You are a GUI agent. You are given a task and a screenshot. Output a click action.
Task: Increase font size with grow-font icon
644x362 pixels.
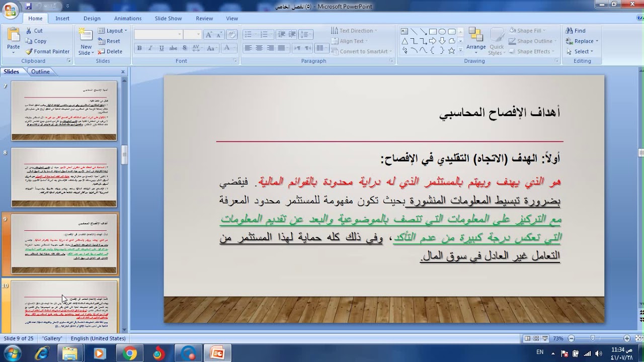coord(209,35)
